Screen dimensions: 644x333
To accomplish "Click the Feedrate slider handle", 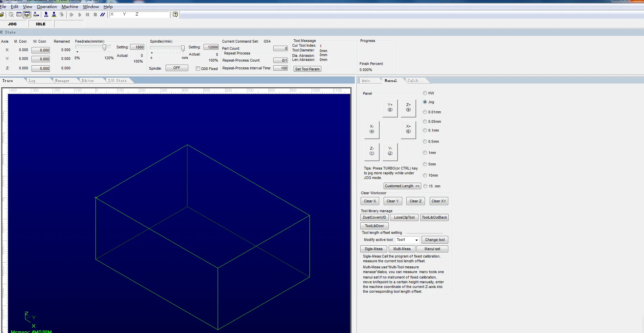I will [x=104, y=47].
